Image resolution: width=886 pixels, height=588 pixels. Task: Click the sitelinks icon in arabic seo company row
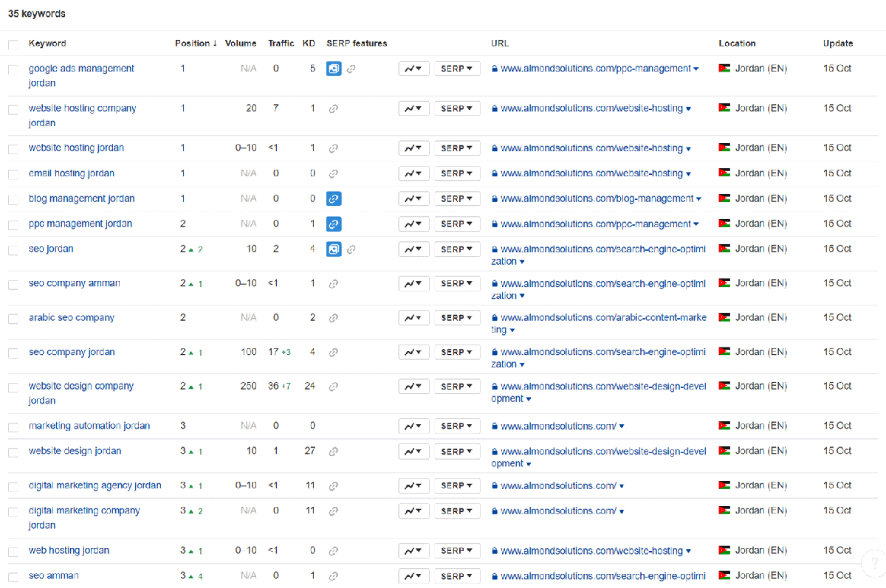334,318
